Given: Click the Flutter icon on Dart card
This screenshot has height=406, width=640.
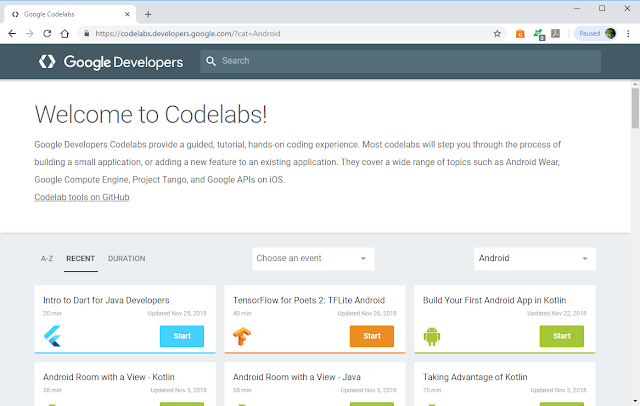Looking at the screenshot, I should coord(53,336).
